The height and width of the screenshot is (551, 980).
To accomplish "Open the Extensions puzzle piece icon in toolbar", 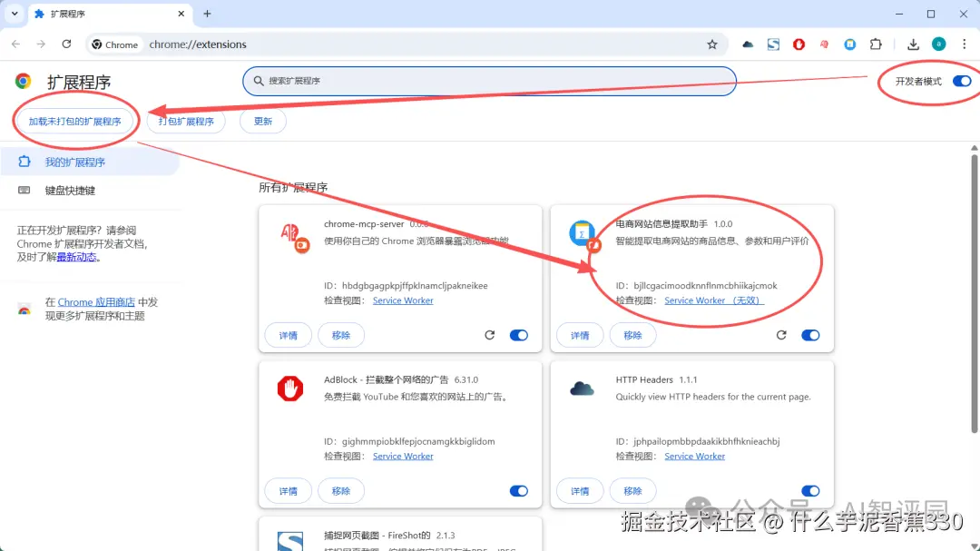I will tap(874, 44).
